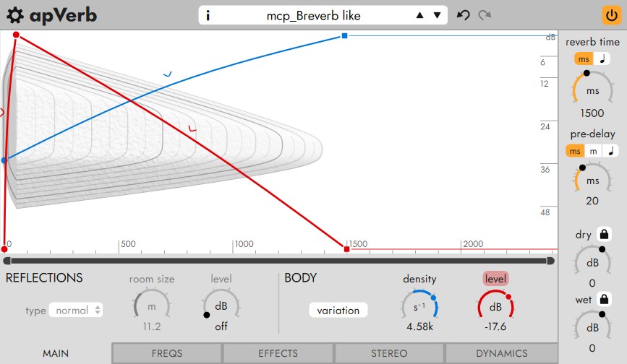This screenshot has width=627, height=364.
Task: Toggle the plugin power bypass button
Action: coord(611,15)
